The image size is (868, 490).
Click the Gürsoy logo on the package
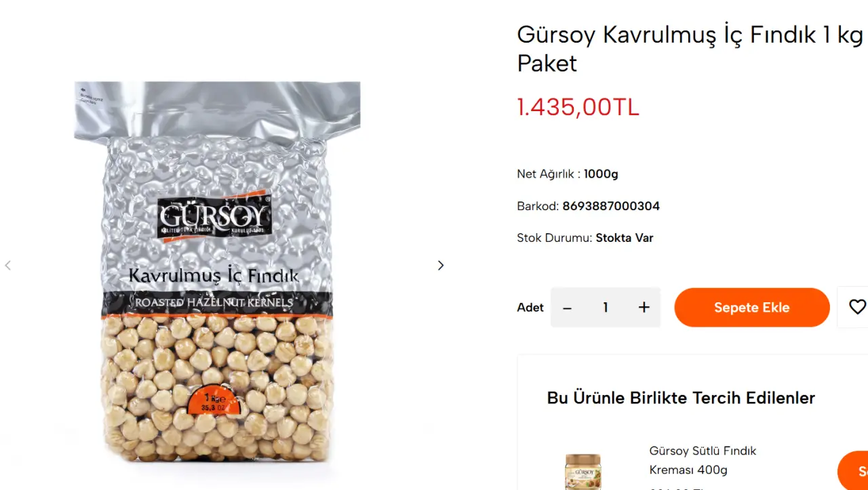click(x=214, y=217)
